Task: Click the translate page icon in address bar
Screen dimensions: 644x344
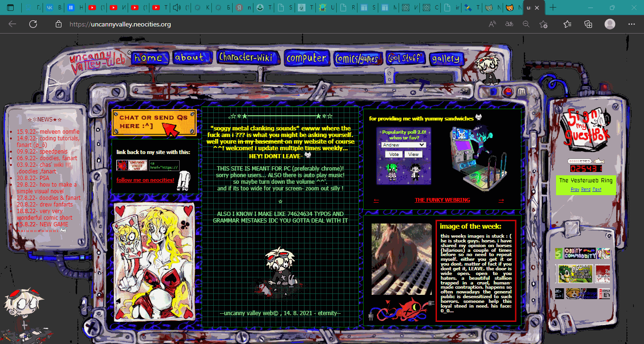Action: tap(509, 24)
